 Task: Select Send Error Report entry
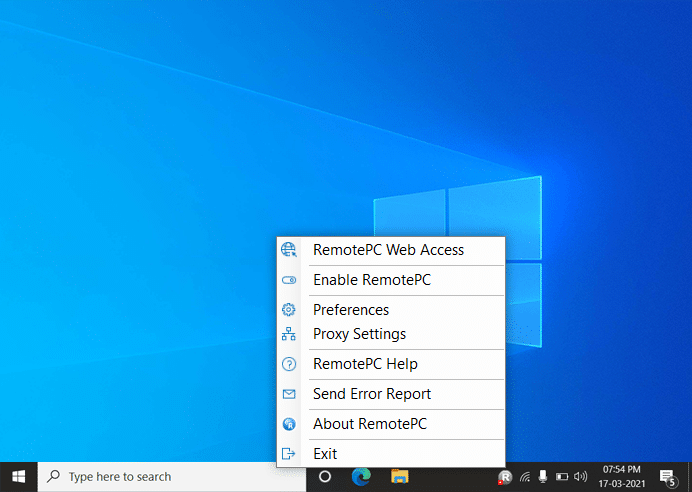click(391, 394)
